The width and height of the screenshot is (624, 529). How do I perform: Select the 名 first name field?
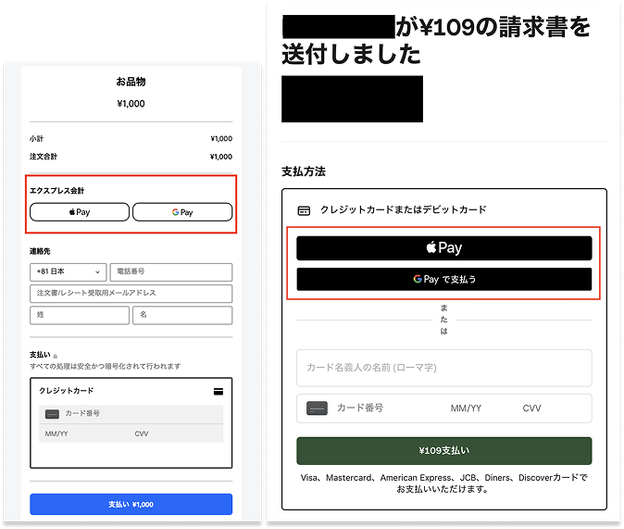[x=182, y=315]
